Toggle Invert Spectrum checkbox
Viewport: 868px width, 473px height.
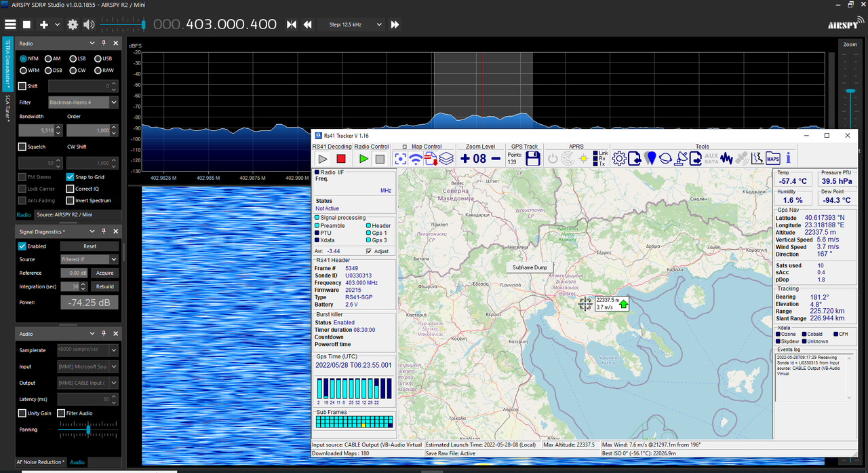click(88, 201)
